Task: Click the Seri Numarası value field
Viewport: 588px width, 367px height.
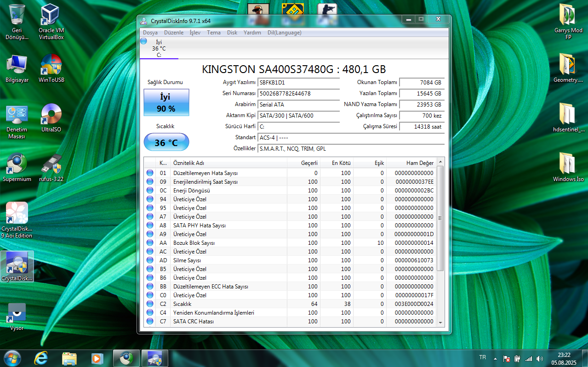Action: point(298,93)
